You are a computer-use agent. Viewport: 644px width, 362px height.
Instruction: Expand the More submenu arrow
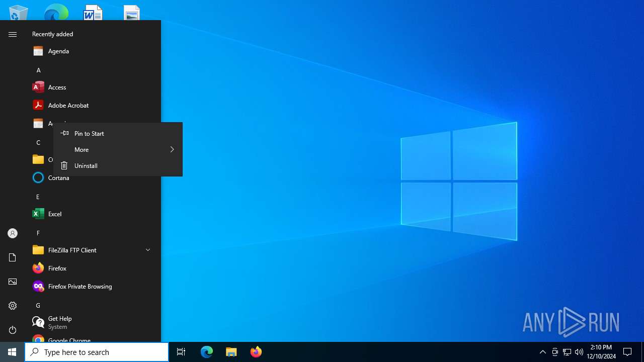172,149
